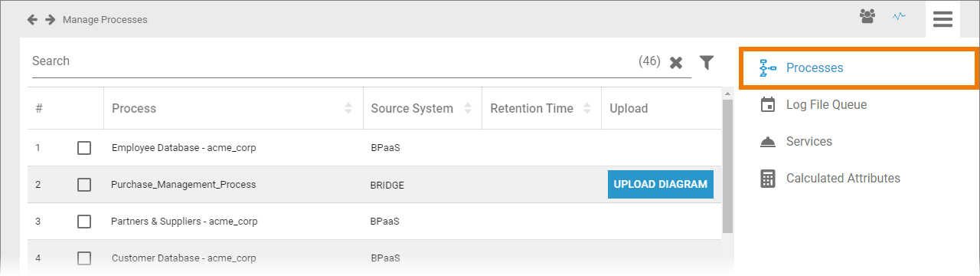Viewport: 980px width, 276px height.
Task: Click the Log File Queue calendar icon
Action: 768,104
